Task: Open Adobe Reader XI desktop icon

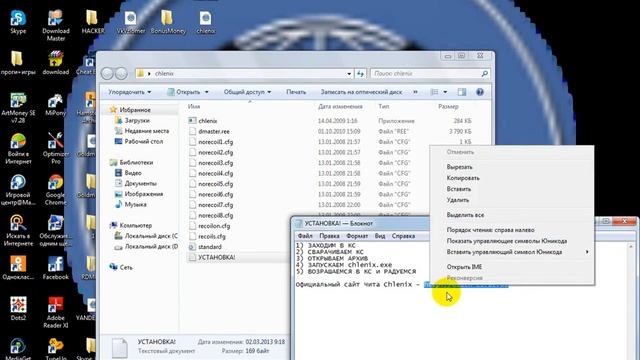Action: click(56, 313)
